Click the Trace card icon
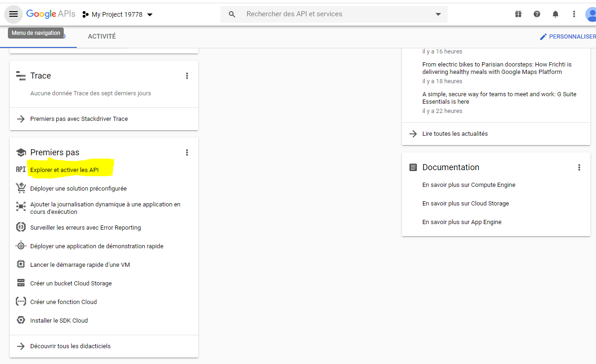This screenshot has height=364, width=596. 20,76
